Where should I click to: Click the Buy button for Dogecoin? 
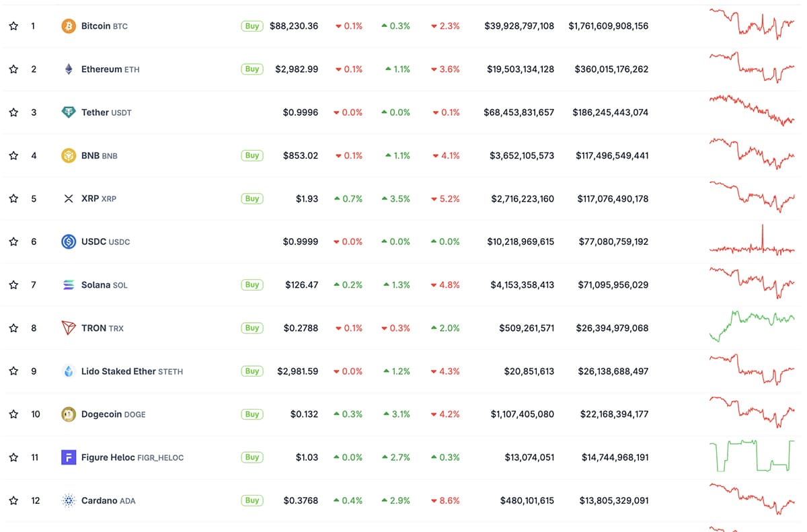[252, 414]
